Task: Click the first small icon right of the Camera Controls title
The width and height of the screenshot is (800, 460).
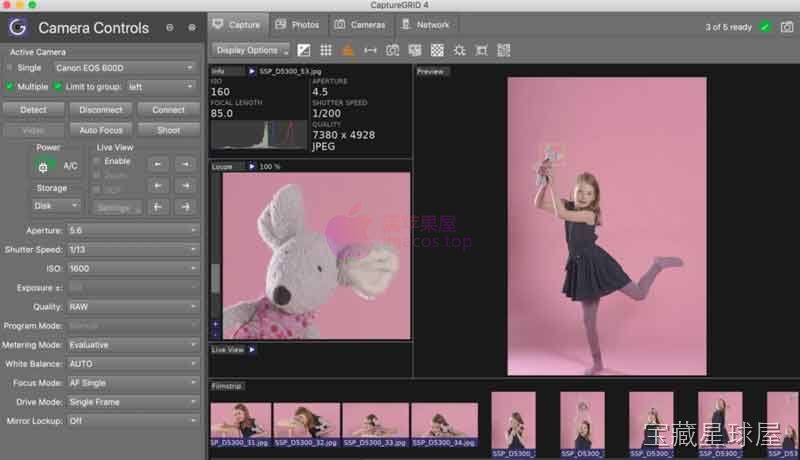Action: (170, 28)
